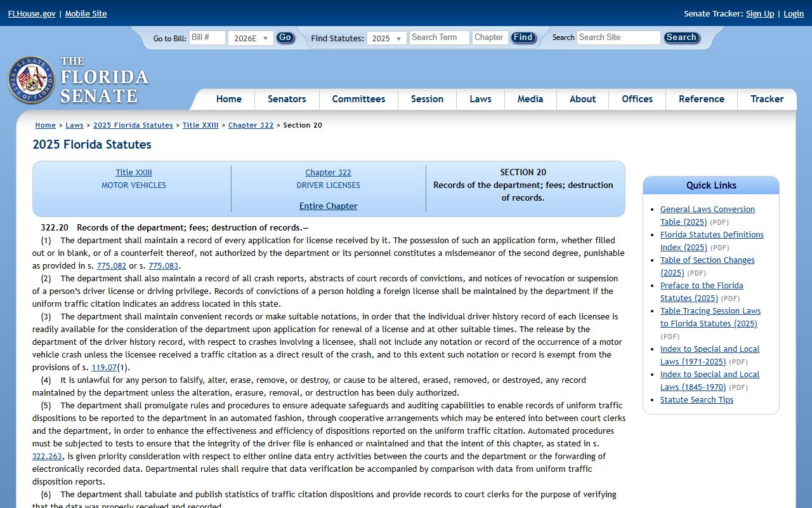Focus the Search Term field
The image size is (812, 508).
tap(439, 37)
